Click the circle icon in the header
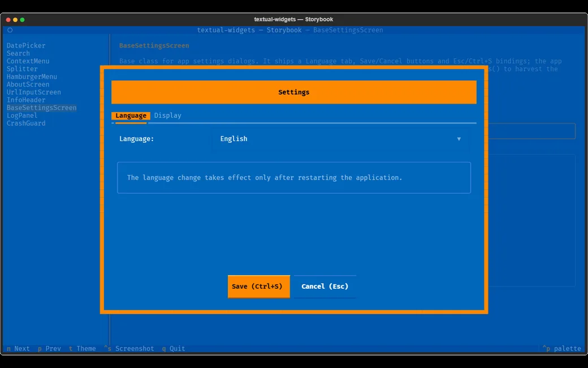Screen dimensions: 588x368 [x=10, y=30]
